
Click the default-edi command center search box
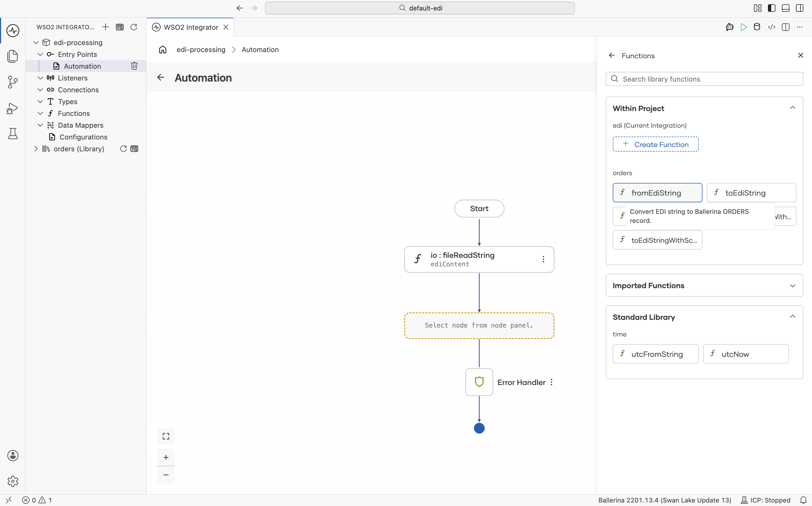(x=420, y=8)
